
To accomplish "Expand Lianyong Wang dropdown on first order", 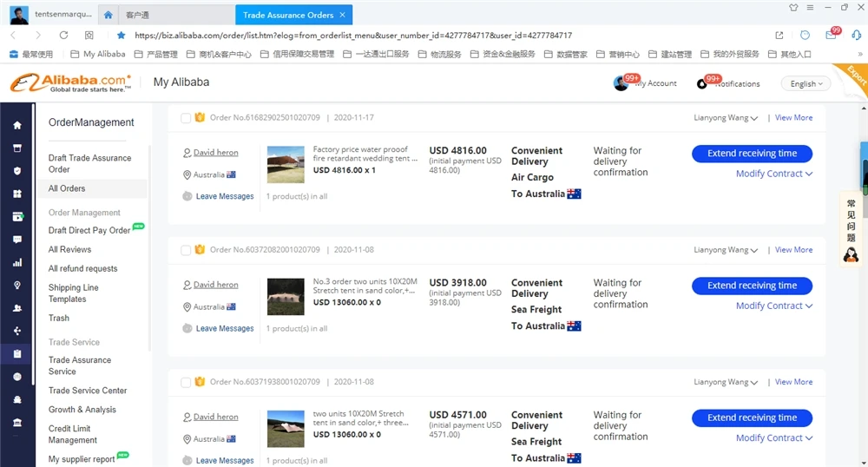I will click(726, 118).
